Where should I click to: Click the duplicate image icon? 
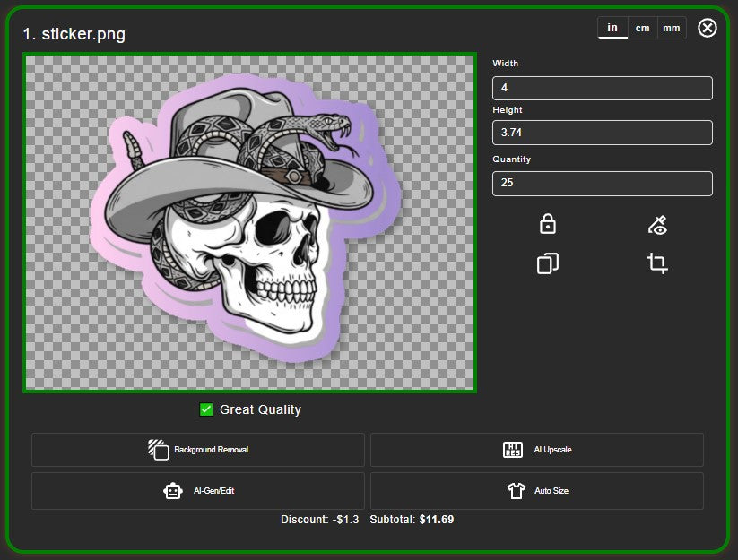point(548,263)
